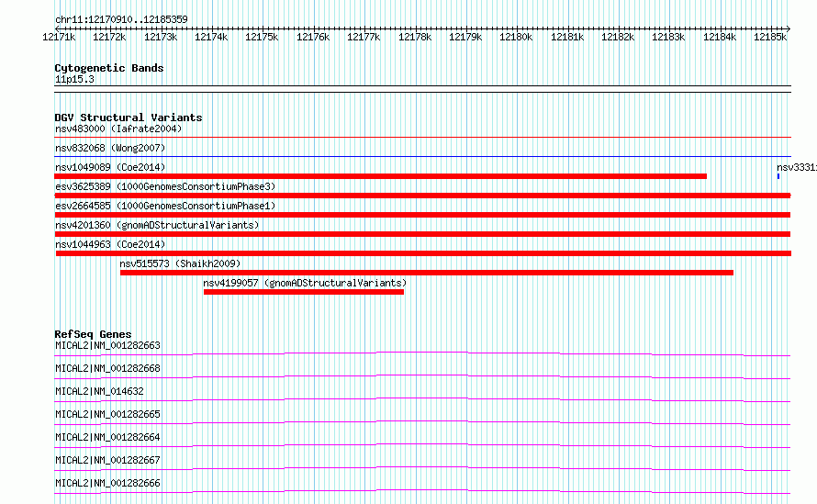Click the red bar of nsv515573
This screenshot has height=504, width=817.
pyautogui.click(x=427, y=273)
